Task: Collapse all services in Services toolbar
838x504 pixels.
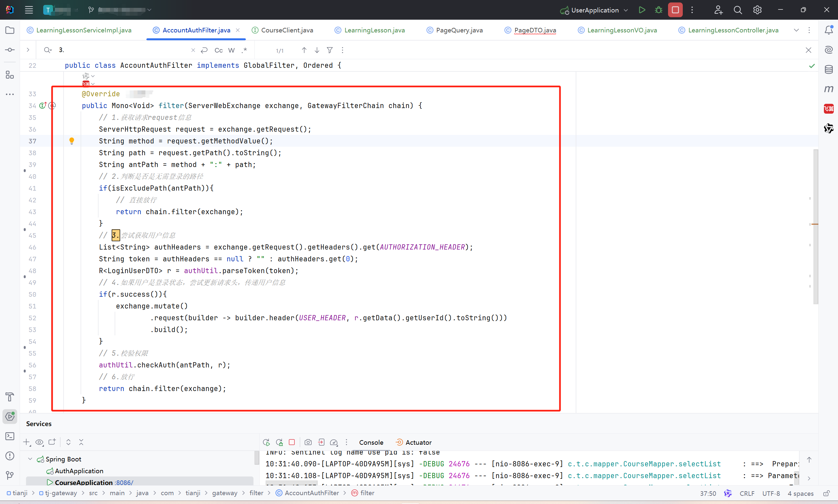Action: click(x=81, y=442)
